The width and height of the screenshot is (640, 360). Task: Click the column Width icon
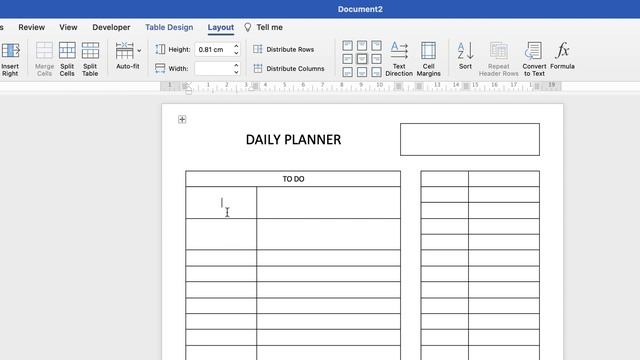160,69
